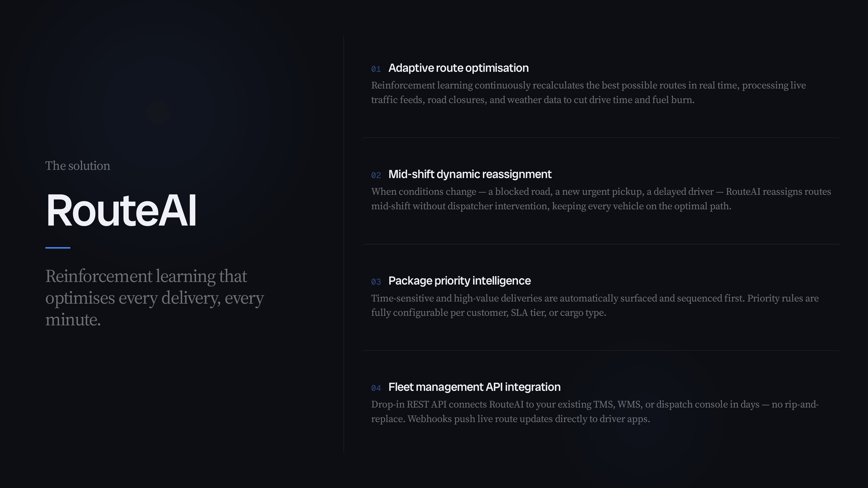Click the paragraph about SLA tier priority rules
868x488 pixels.
point(595,305)
